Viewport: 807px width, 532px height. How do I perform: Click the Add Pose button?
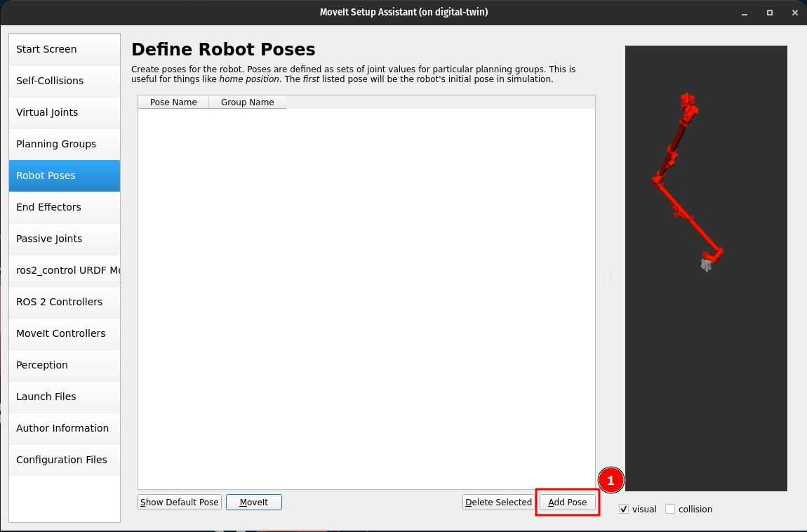point(567,503)
